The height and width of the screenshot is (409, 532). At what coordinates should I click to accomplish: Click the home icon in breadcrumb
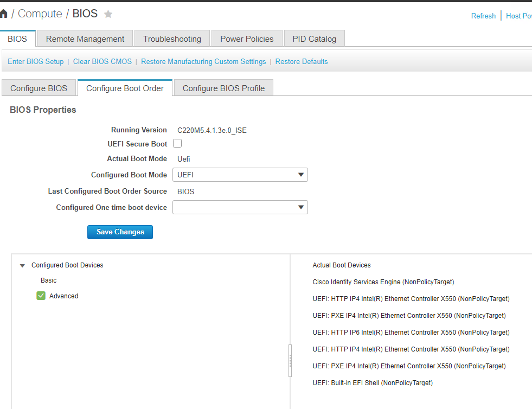tap(3, 14)
